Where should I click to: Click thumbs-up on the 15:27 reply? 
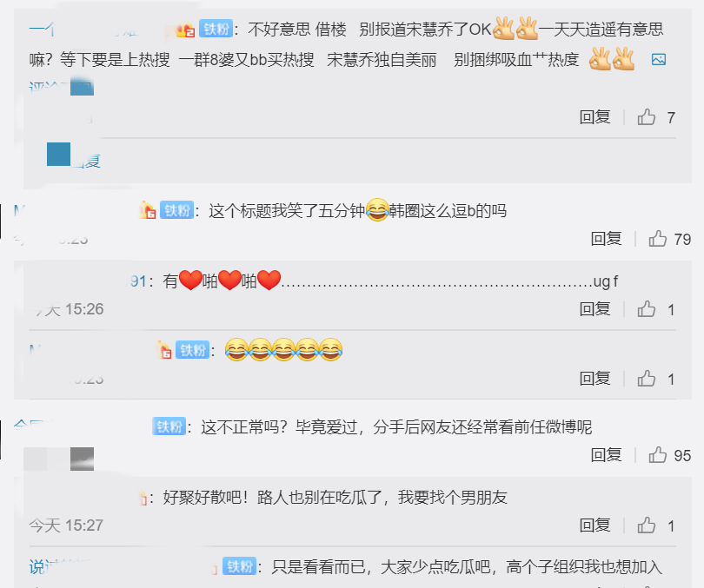(x=647, y=525)
